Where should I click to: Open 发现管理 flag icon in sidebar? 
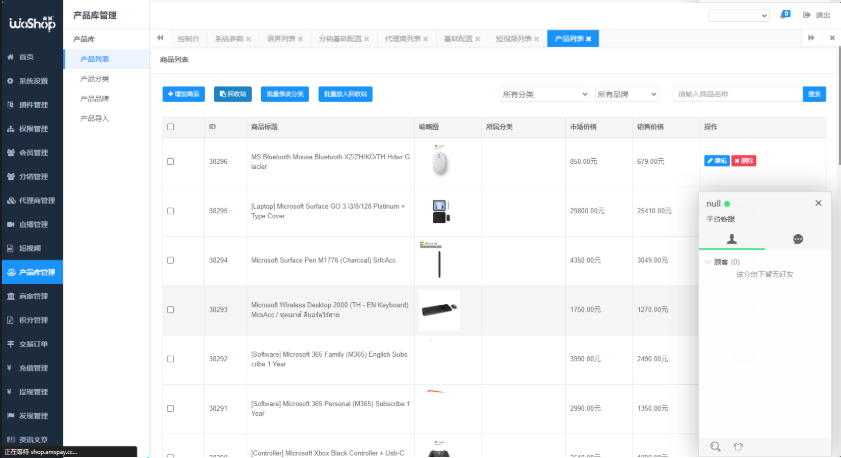click(10, 416)
